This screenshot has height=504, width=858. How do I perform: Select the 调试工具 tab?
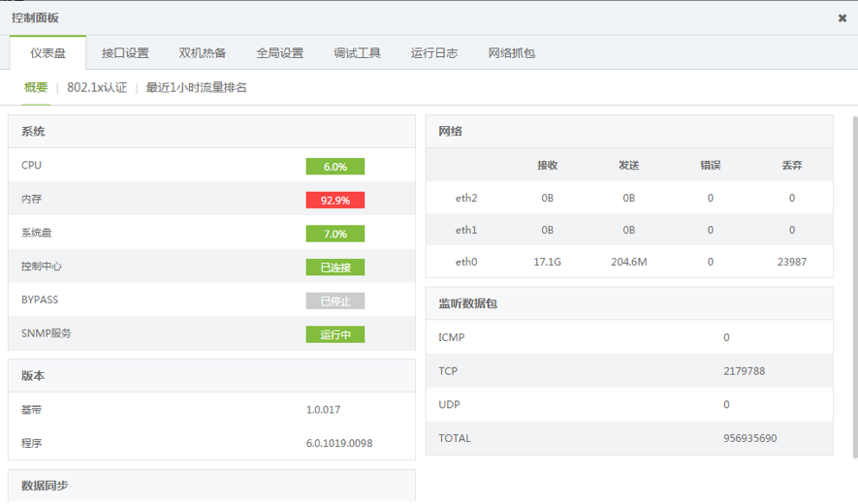[357, 53]
